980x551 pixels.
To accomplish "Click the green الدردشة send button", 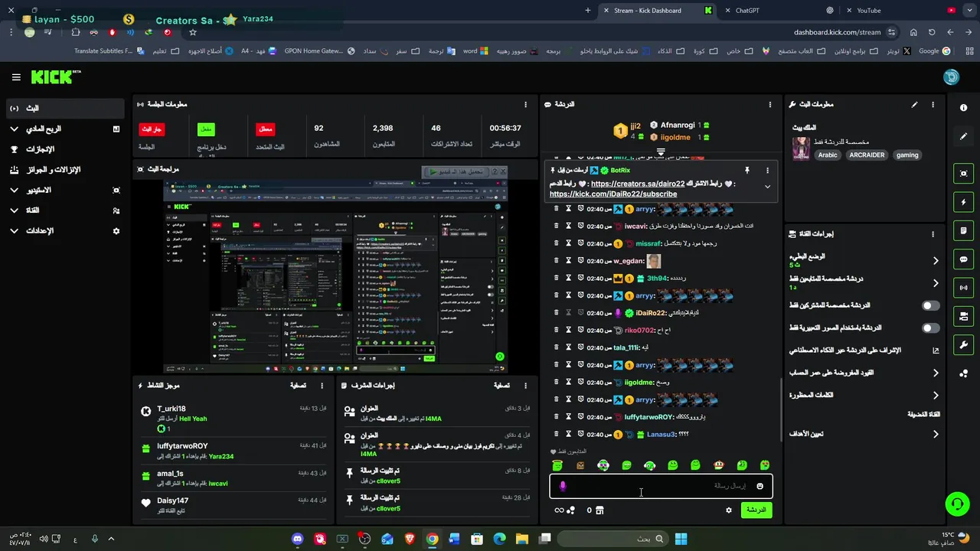I will pyautogui.click(x=756, y=510).
